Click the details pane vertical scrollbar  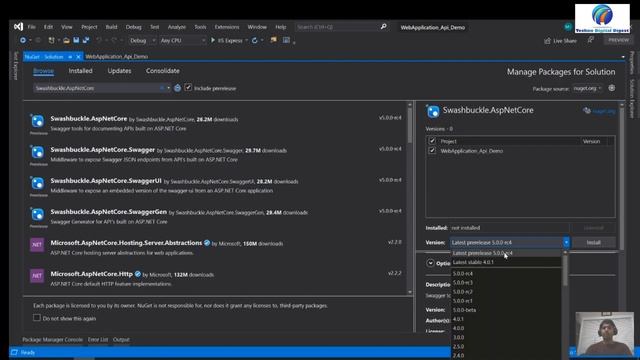click(622, 180)
